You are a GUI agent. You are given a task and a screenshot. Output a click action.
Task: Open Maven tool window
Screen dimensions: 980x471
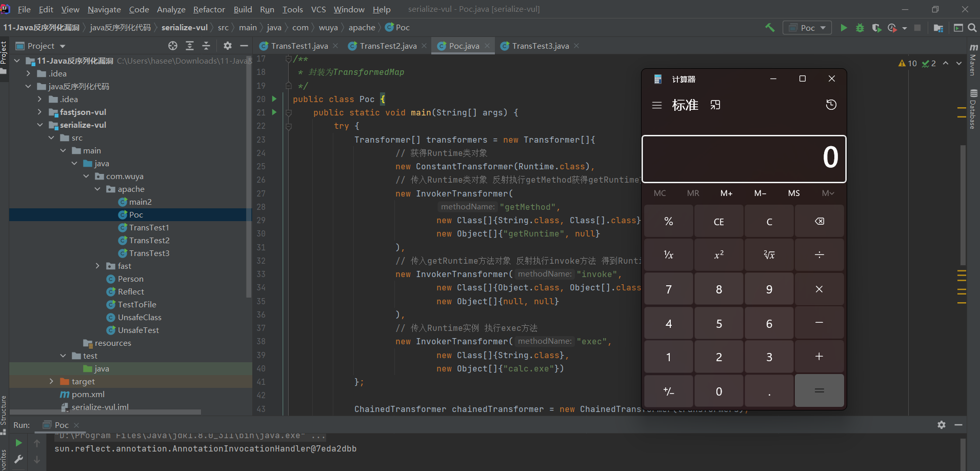click(973, 61)
